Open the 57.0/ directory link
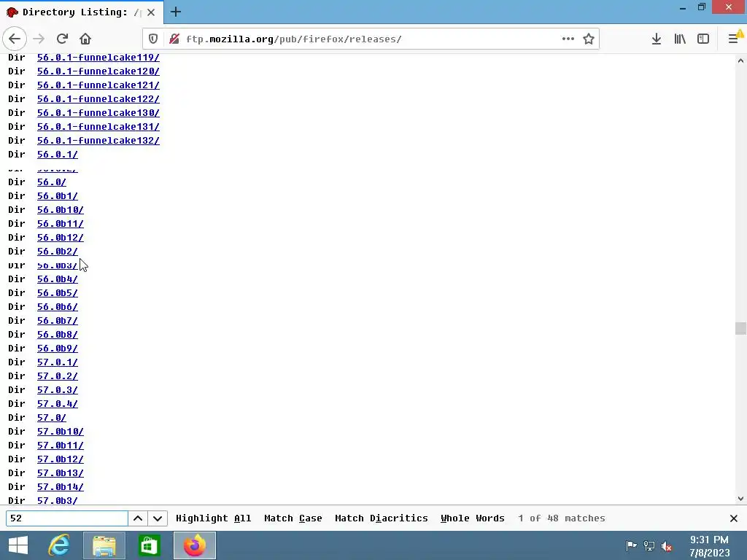 click(x=52, y=417)
